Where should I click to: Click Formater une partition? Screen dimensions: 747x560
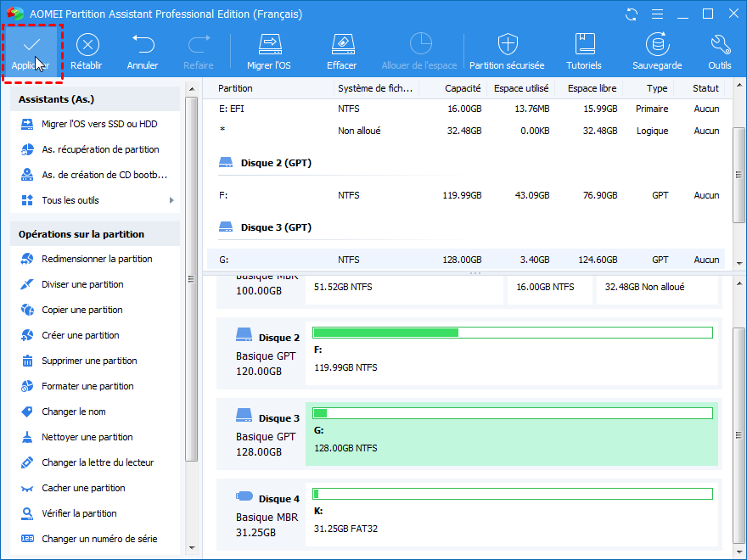tap(87, 386)
